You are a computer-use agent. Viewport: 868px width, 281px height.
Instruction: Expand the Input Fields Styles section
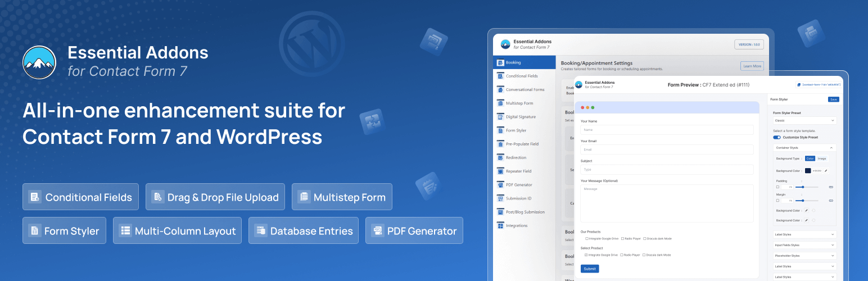tap(804, 245)
